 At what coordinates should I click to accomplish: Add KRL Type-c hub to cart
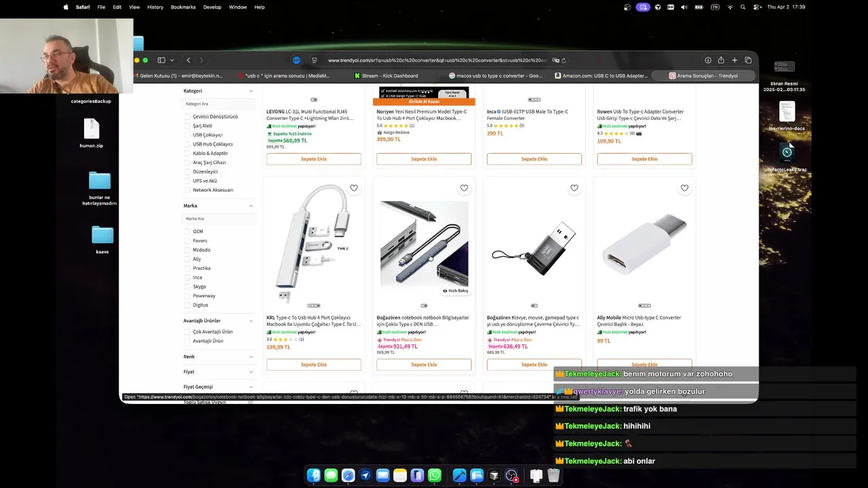[313, 365]
